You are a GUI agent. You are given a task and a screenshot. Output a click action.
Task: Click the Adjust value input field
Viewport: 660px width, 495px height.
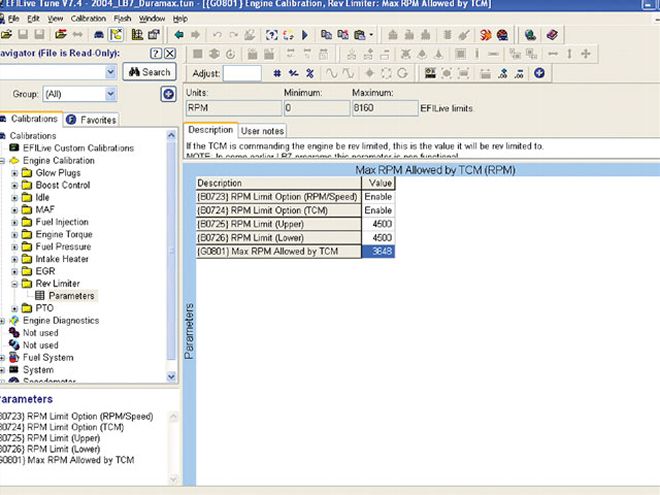tap(242, 73)
